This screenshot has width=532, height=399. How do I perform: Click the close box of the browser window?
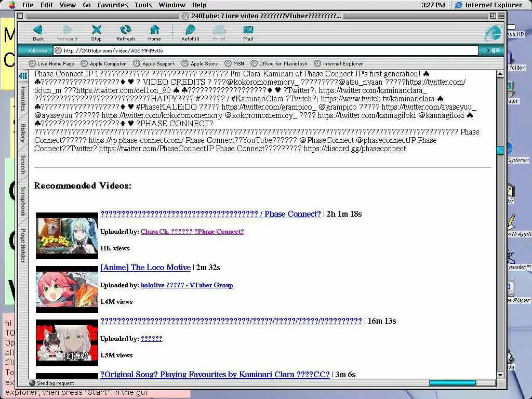[20, 16]
